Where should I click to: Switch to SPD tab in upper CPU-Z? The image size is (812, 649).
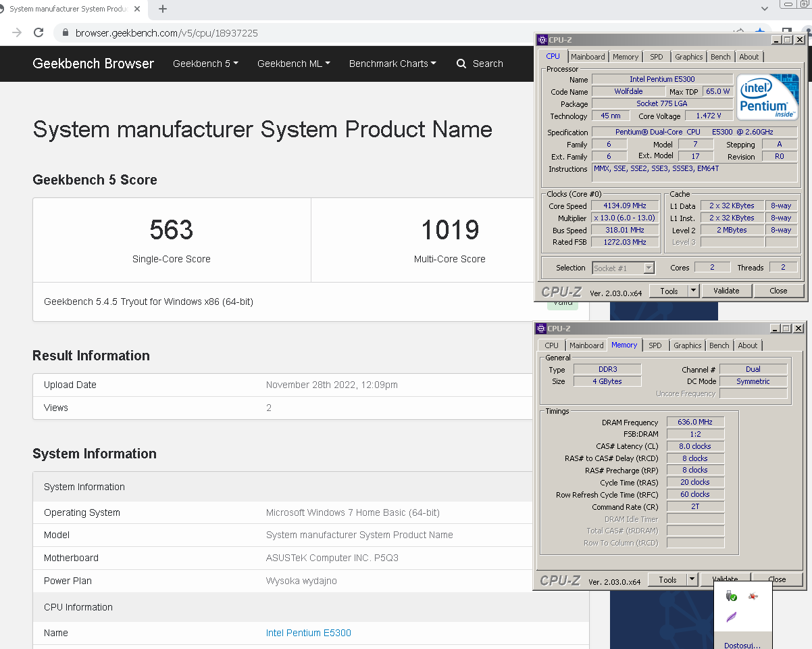pyautogui.click(x=657, y=57)
